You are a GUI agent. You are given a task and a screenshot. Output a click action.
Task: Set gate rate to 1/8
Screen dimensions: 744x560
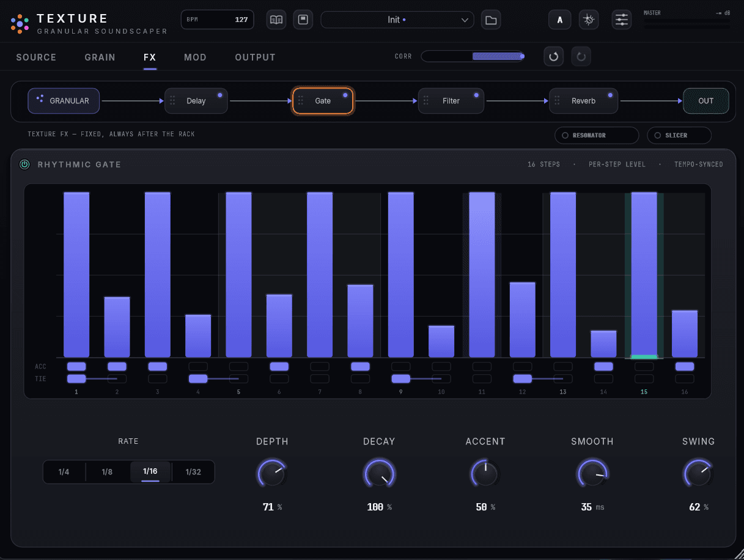[x=107, y=472]
